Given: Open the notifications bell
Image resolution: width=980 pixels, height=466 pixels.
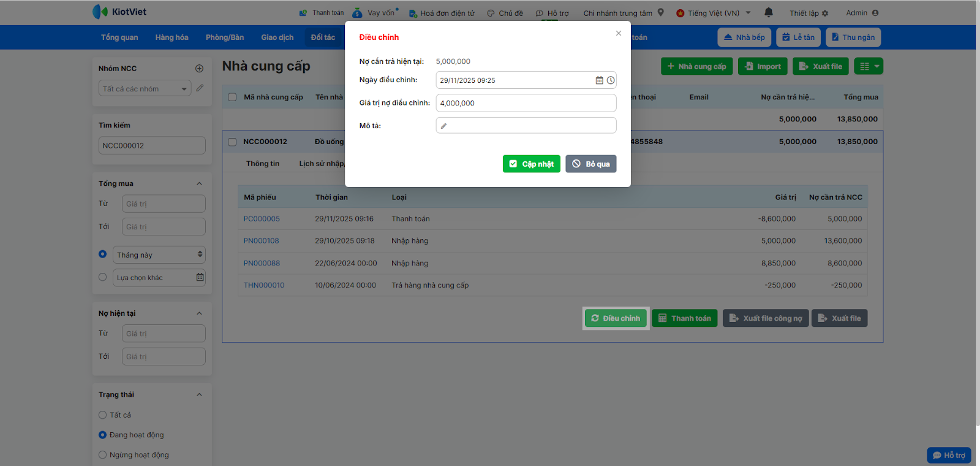Looking at the screenshot, I should pos(769,12).
